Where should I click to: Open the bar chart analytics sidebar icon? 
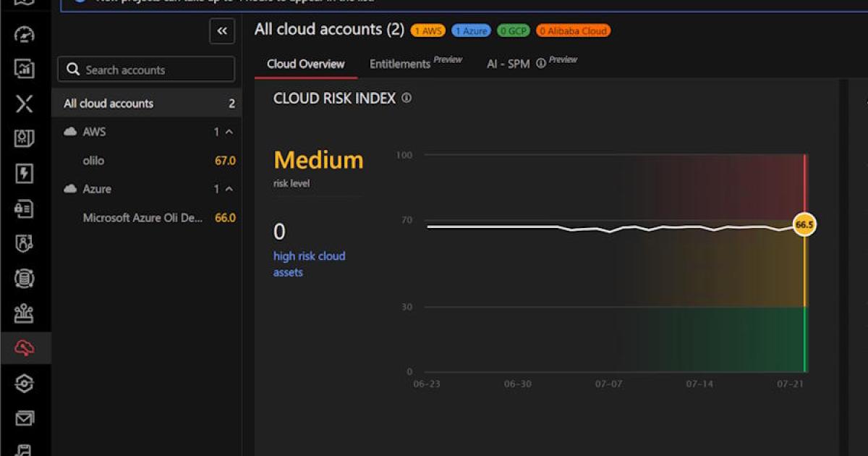click(25, 69)
